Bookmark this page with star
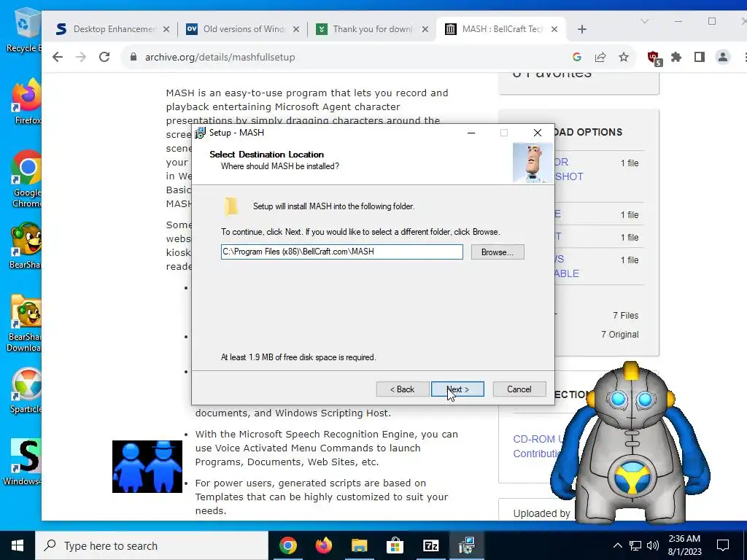 (624, 57)
